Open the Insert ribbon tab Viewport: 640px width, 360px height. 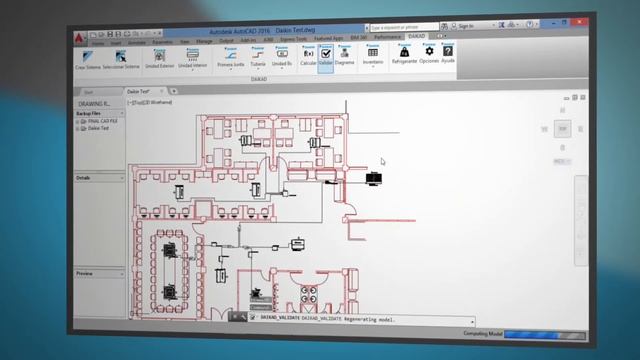tap(116, 43)
